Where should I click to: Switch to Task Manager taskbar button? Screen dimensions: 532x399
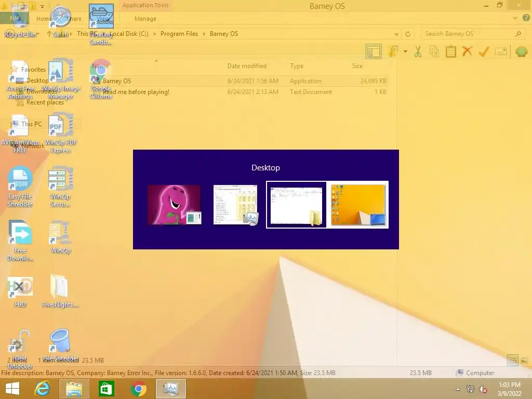170,389
